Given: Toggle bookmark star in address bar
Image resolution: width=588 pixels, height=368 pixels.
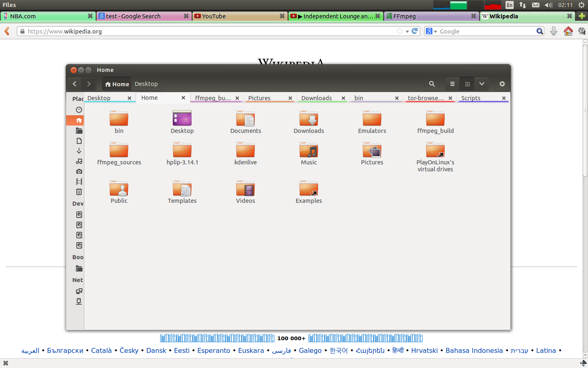Looking at the screenshot, I should (399, 31).
